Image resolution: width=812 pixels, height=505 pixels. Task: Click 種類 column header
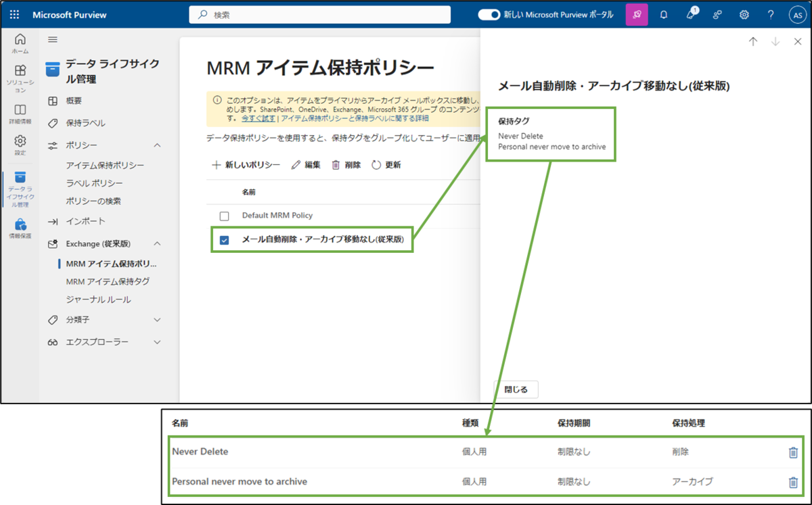470,423
